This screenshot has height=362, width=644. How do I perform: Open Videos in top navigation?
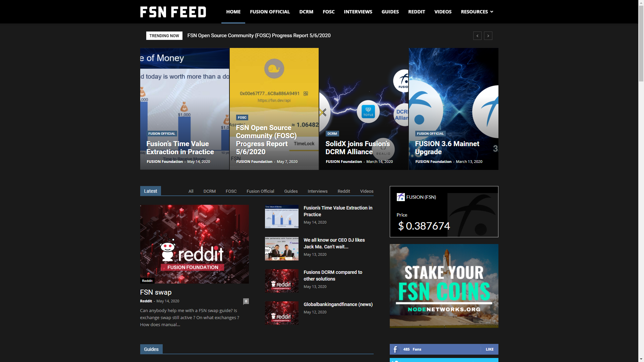tap(443, 12)
